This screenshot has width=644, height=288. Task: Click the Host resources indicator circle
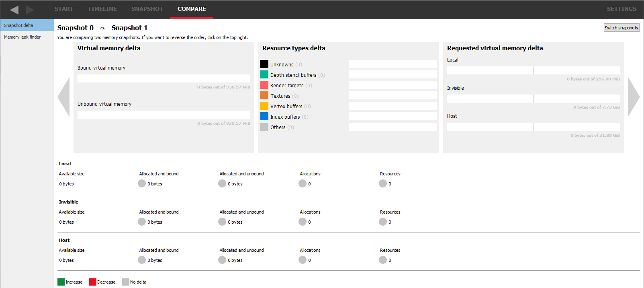(x=383, y=260)
